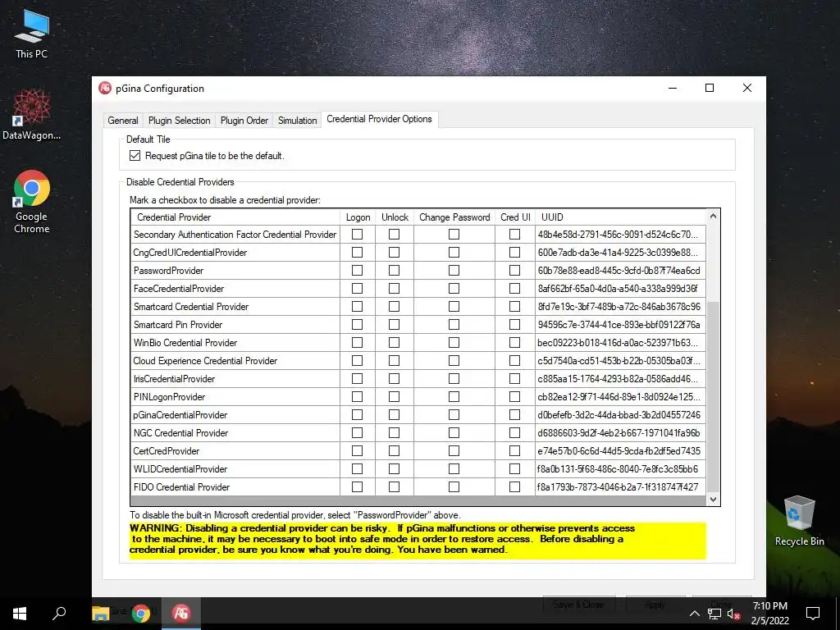The height and width of the screenshot is (630, 840).
Task: Click the Cred UI column header
Action: tap(515, 217)
